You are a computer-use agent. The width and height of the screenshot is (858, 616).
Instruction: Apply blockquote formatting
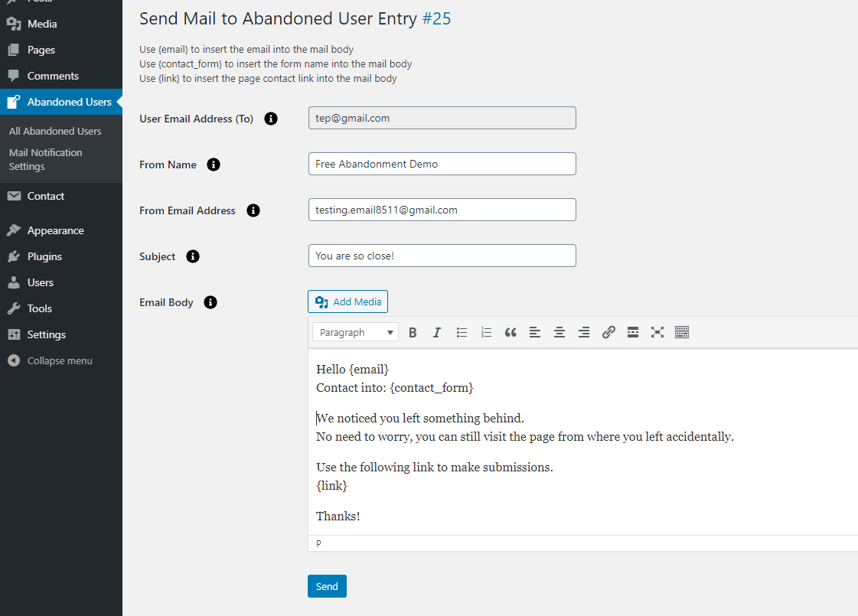(511, 332)
